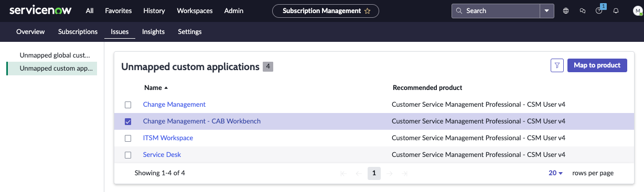This screenshot has width=644, height=192.
Task: Check the Change Management row checkbox
Action: 128,105
